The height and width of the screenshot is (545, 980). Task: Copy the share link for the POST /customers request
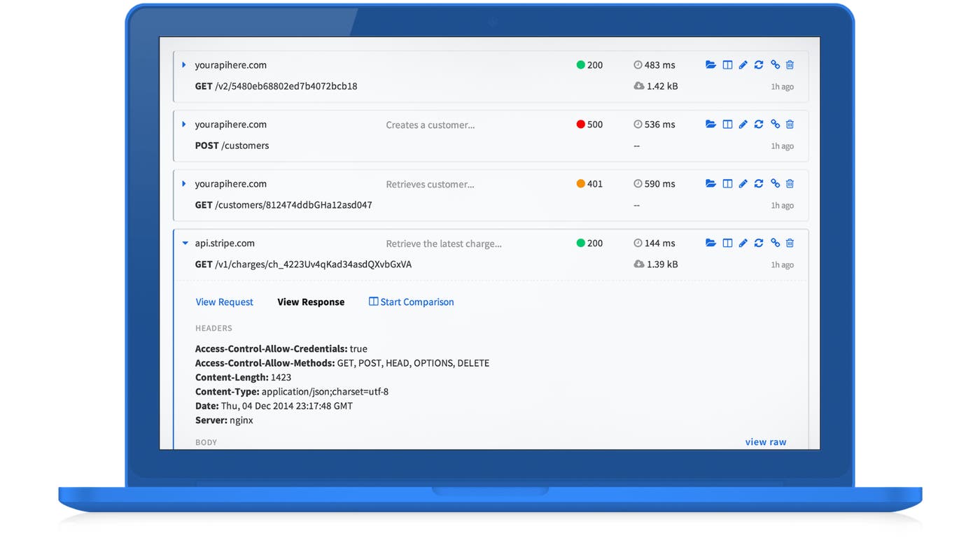click(x=775, y=124)
